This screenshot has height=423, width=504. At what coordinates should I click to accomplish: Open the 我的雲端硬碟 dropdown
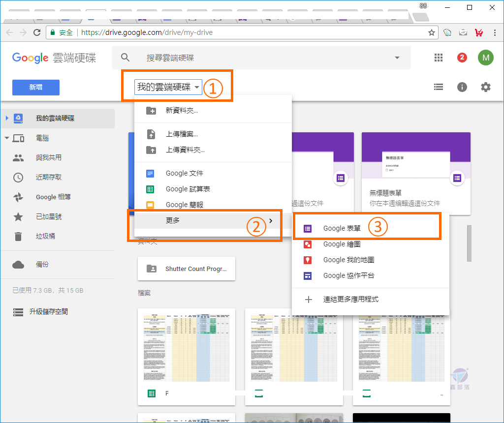168,87
